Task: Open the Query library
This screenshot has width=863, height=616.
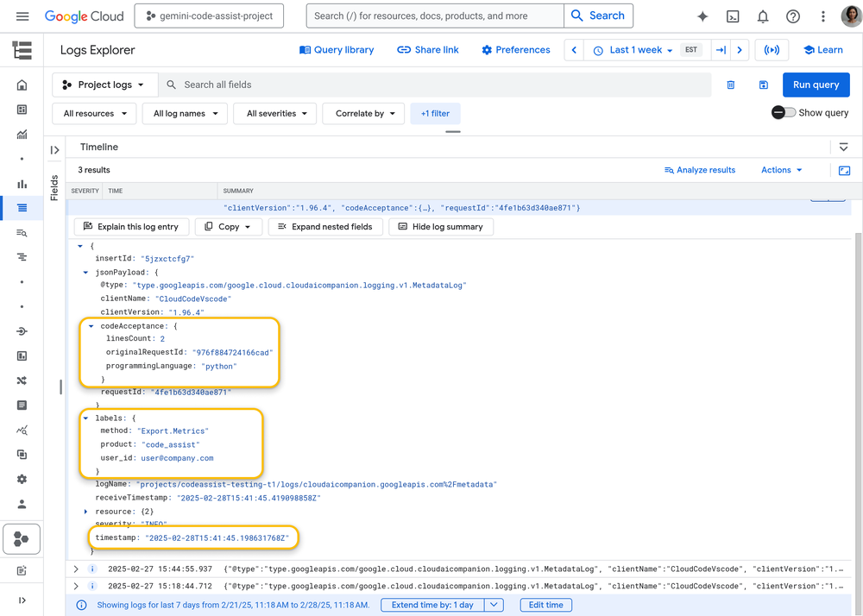Action: point(337,50)
